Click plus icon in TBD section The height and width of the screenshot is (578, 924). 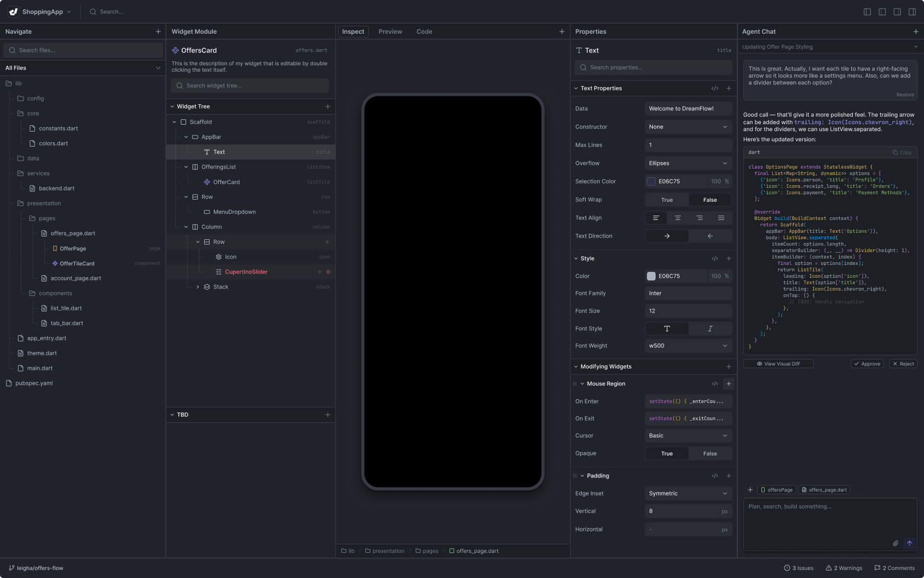coord(328,415)
